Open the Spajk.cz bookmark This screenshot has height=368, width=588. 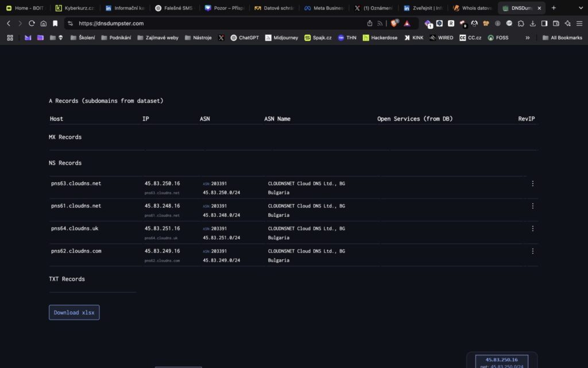[x=318, y=37]
